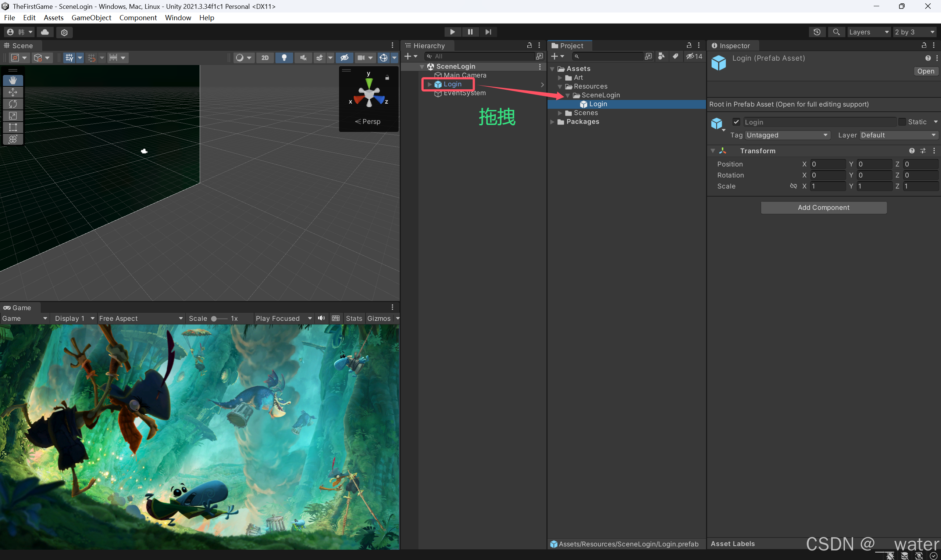Click the Step frame button
The height and width of the screenshot is (560, 941).
[x=488, y=32]
